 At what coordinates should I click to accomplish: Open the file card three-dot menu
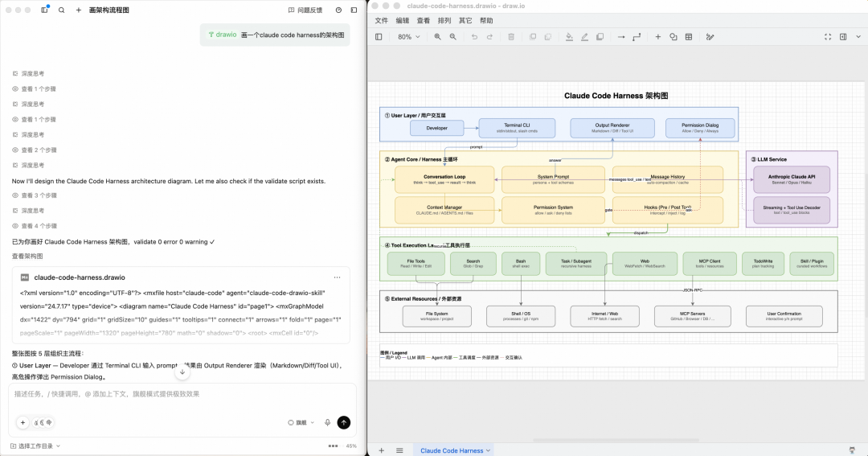pos(337,277)
